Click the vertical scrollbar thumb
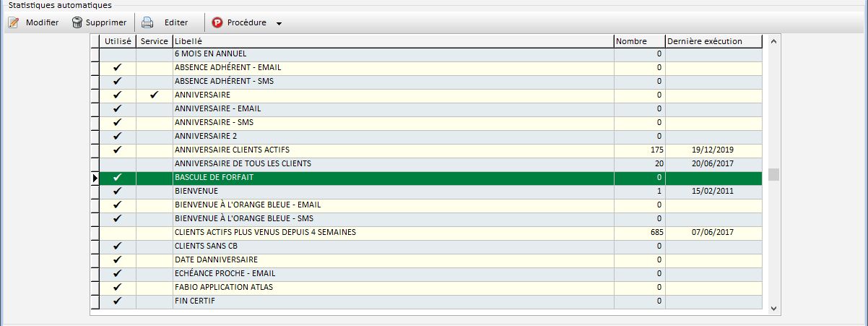This screenshot has width=868, height=326. click(773, 174)
